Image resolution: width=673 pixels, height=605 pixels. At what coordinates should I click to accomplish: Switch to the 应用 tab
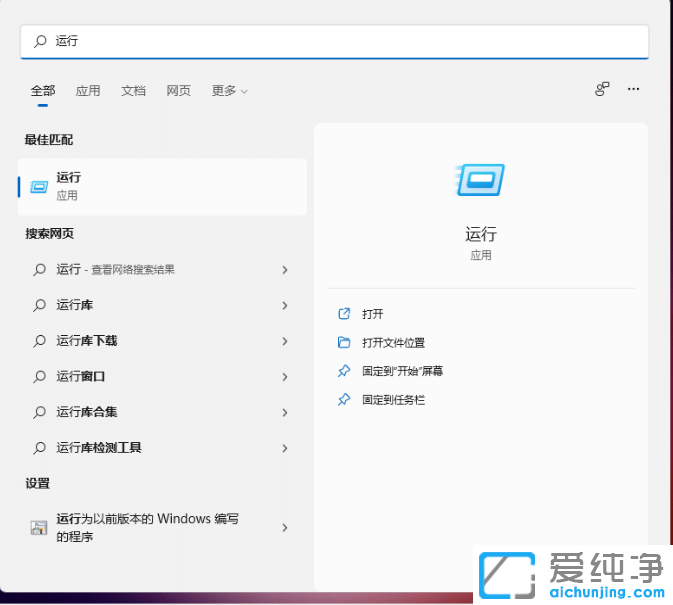pos(88,91)
